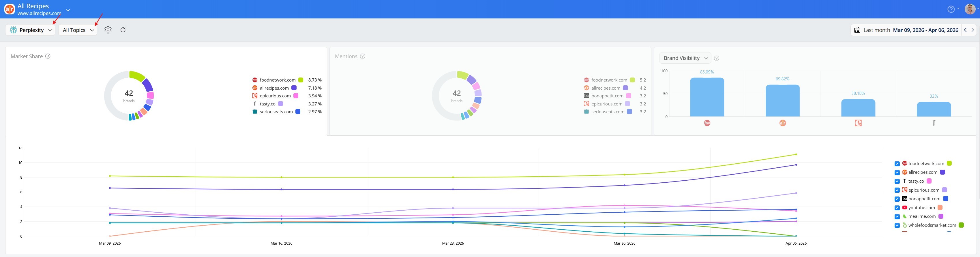The height and width of the screenshot is (257, 980).
Task: Click the epicurious icon in the Market Share legend
Action: tap(255, 96)
